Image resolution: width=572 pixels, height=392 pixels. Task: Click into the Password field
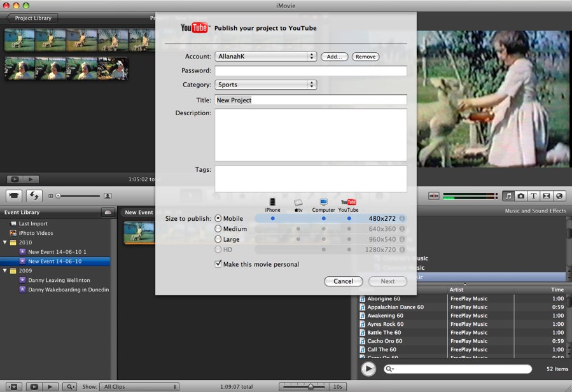(310, 71)
